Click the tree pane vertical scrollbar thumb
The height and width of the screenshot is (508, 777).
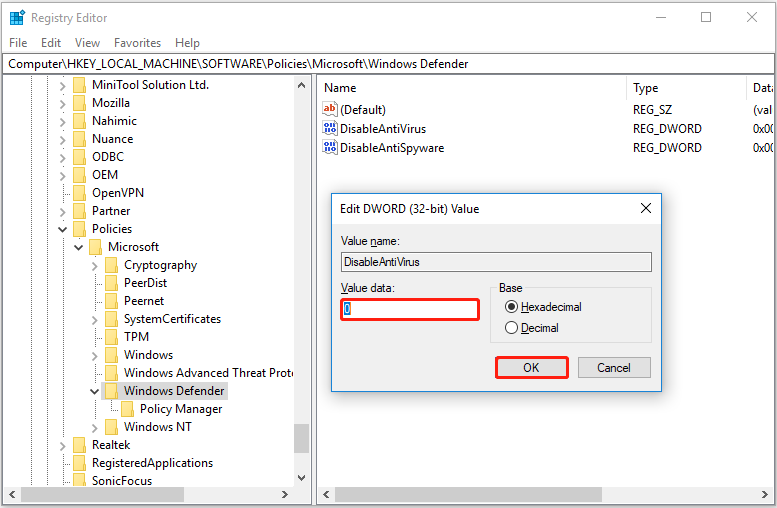301,438
